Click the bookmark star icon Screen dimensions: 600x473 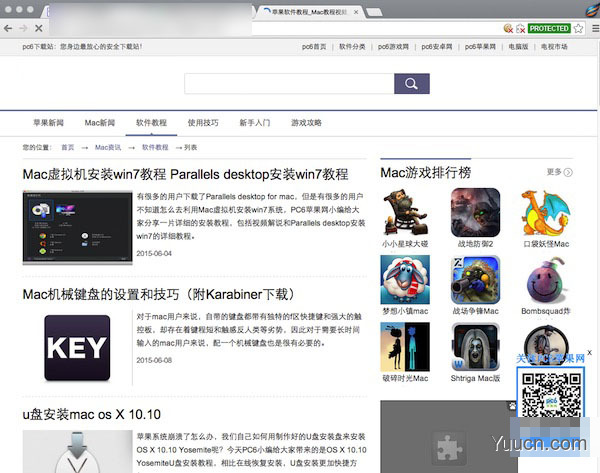click(x=579, y=28)
